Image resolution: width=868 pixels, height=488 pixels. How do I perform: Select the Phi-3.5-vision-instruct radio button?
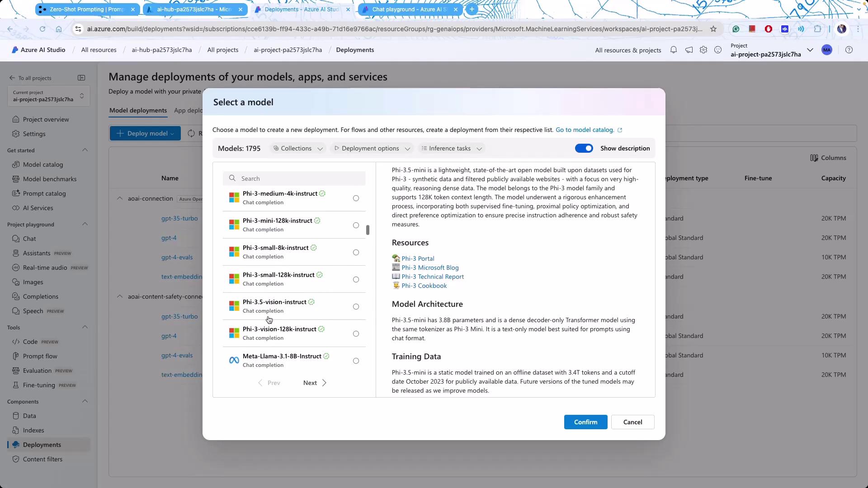(356, 307)
